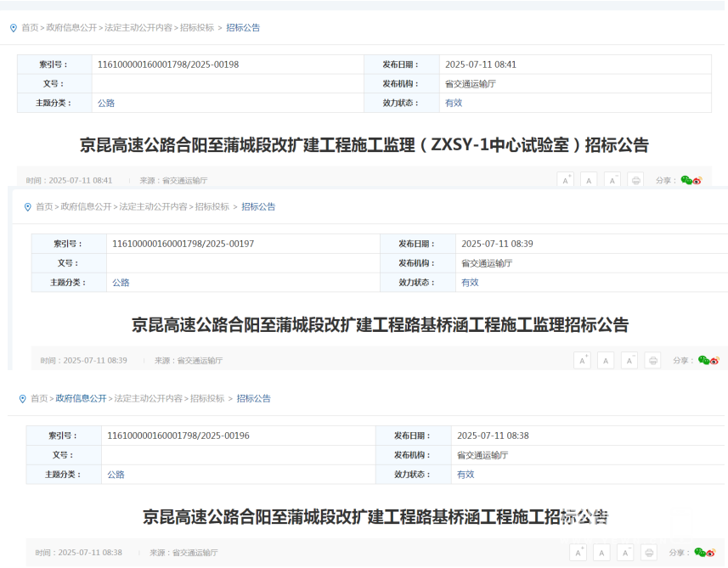This screenshot has height=568, width=728.
Task: Increase font size in 2025-00197 notice
Action: coord(582,360)
